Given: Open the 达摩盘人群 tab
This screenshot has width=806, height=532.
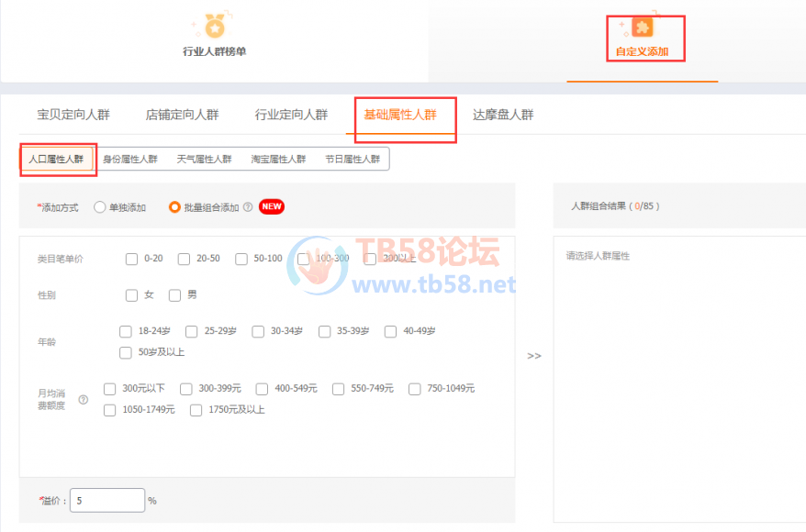Looking at the screenshot, I should [x=503, y=115].
